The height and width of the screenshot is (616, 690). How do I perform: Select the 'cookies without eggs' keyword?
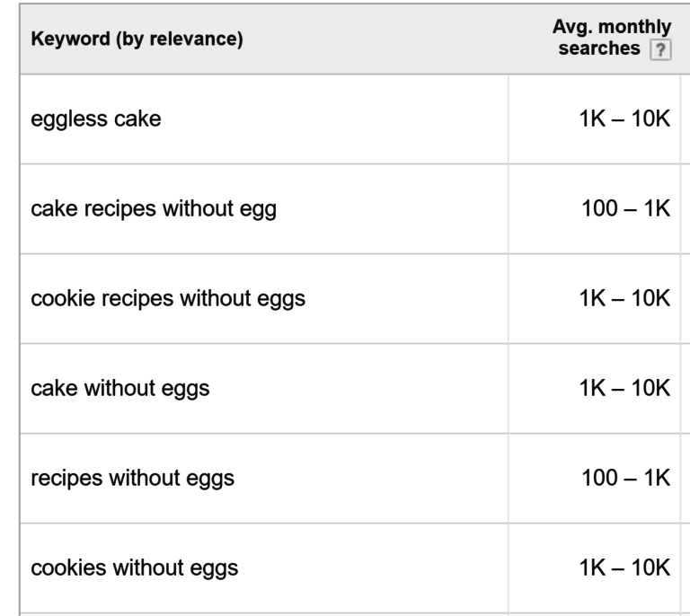[135, 568]
